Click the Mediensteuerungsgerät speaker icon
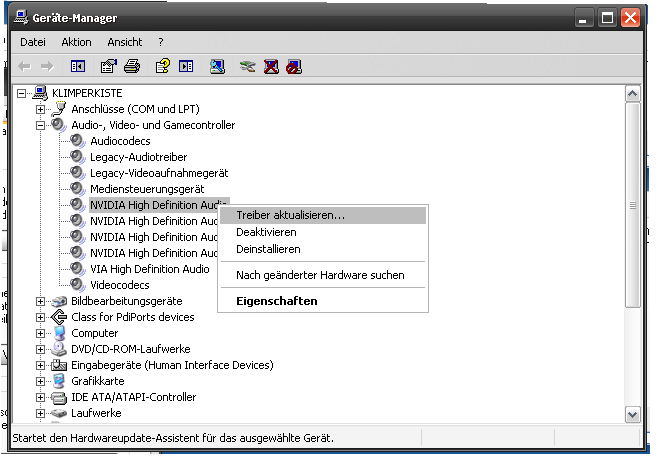660x464 pixels. (77, 189)
